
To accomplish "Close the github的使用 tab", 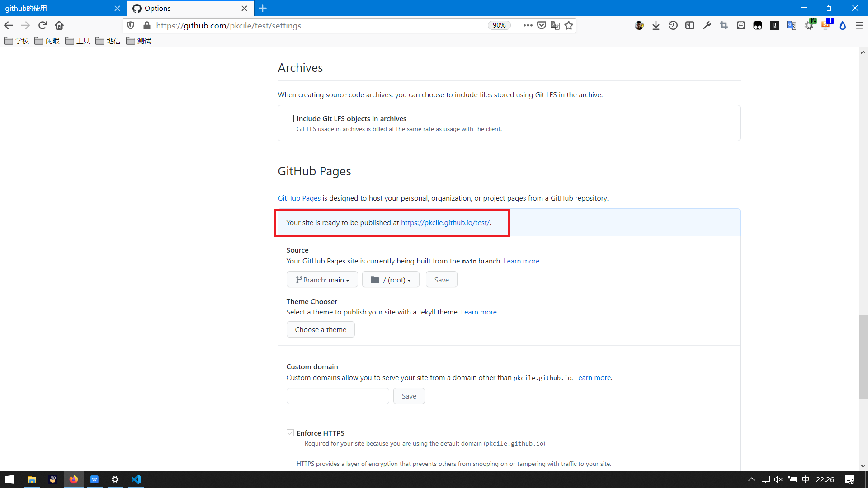I will click(117, 8).
